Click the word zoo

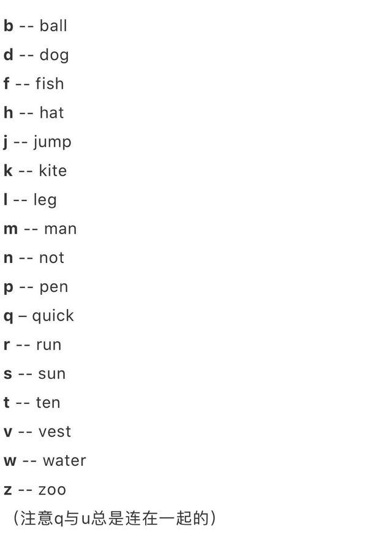click(52, 490)
